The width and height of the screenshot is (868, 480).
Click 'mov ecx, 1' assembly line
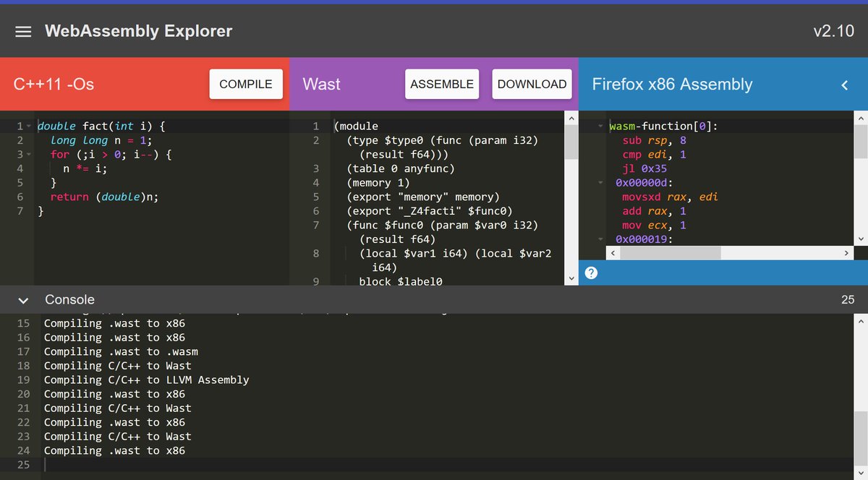(x=654, y=225)
